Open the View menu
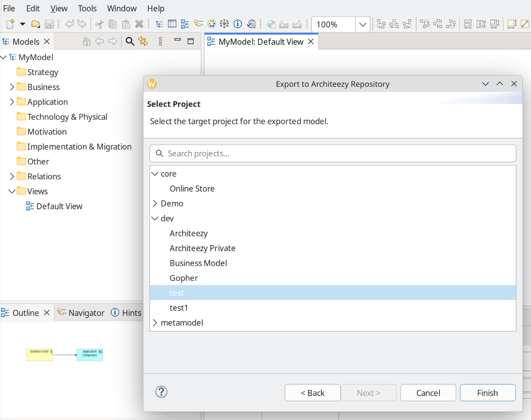The image size is (531, 420). 59,9
